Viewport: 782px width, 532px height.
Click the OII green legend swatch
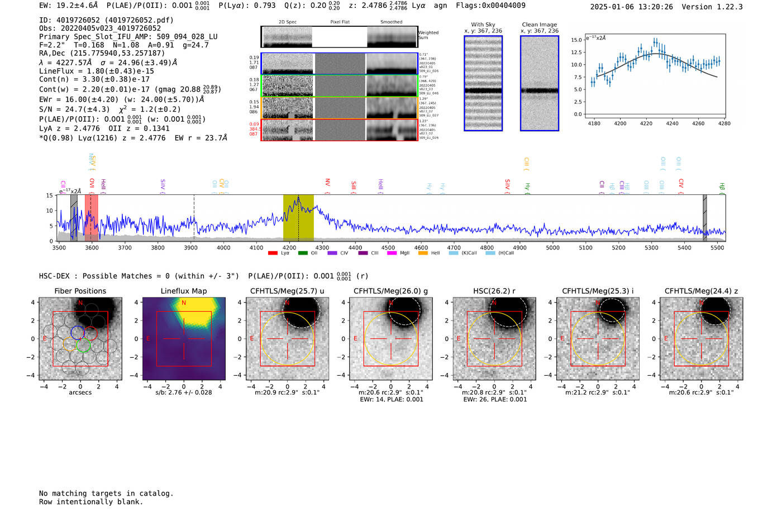click(303, 253)
